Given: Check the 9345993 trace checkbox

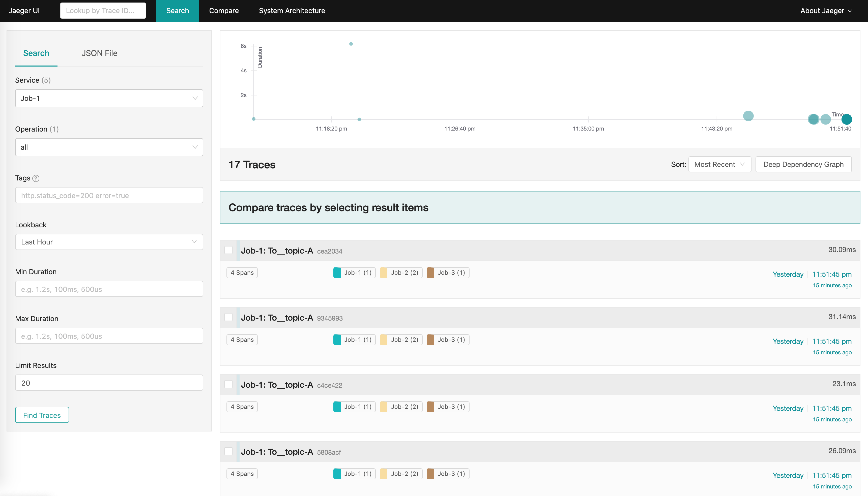Looking at the screenshot, I should click(x=228, y=317).
